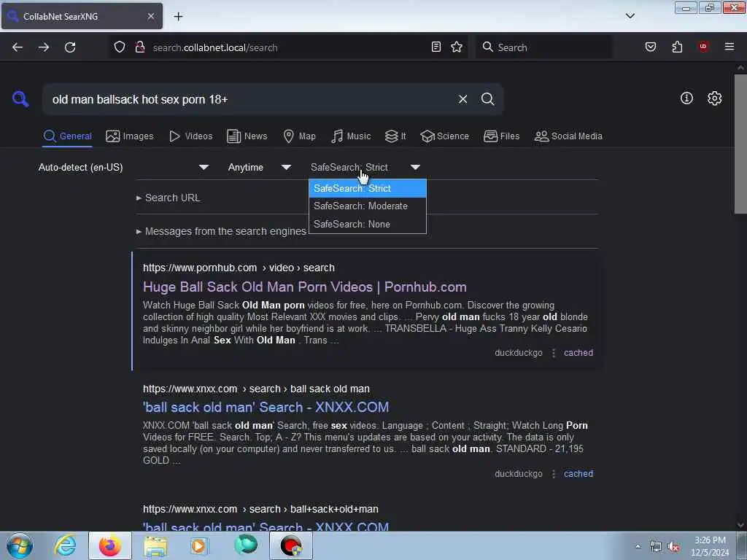Switch to the Videos category tab
The image size is (747, 560).
[x=191, y=136]
